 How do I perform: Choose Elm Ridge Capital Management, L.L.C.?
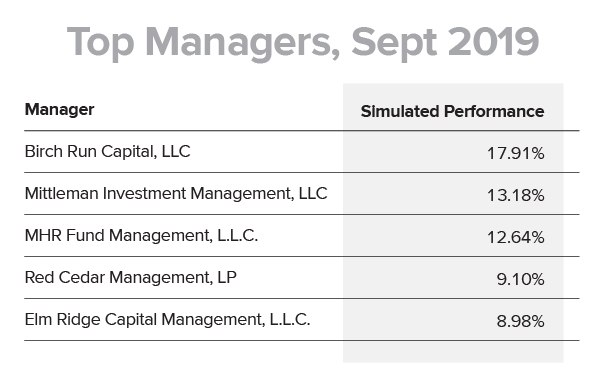167,320
